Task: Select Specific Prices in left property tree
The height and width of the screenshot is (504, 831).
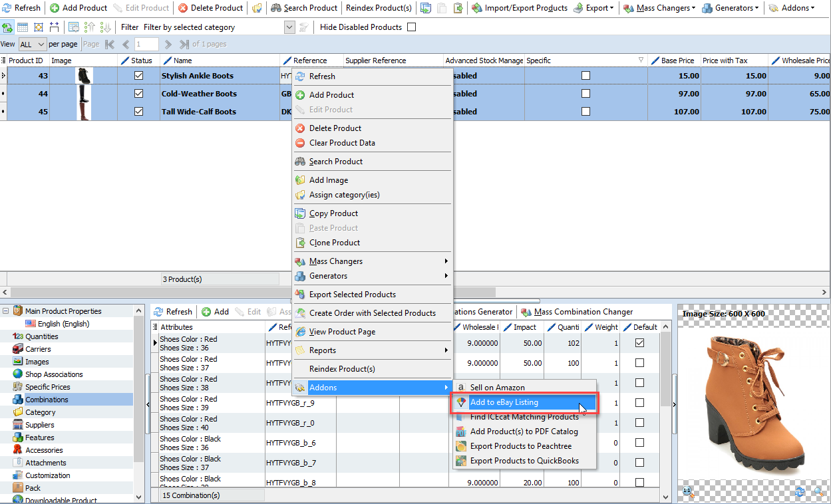Action: [48, 387]
